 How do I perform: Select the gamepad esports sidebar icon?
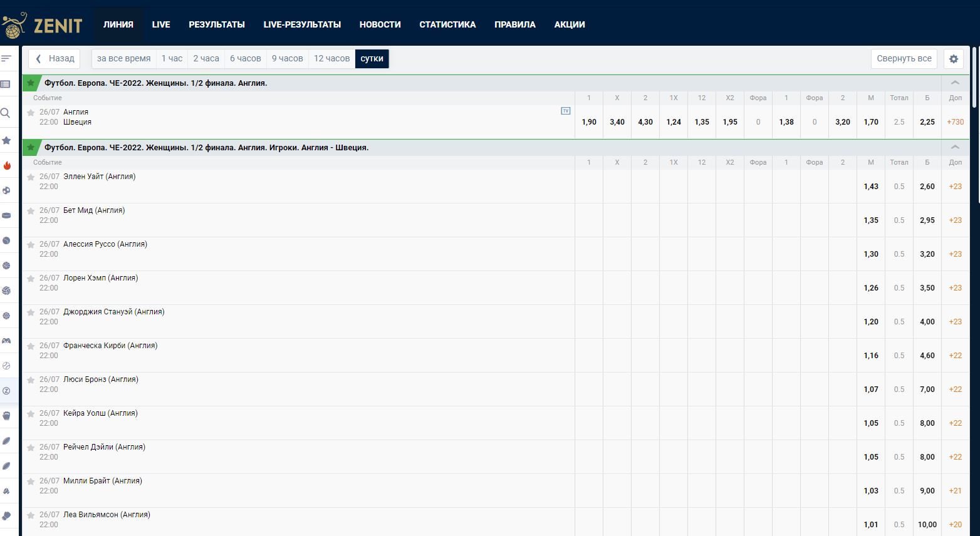click(6, 341)
